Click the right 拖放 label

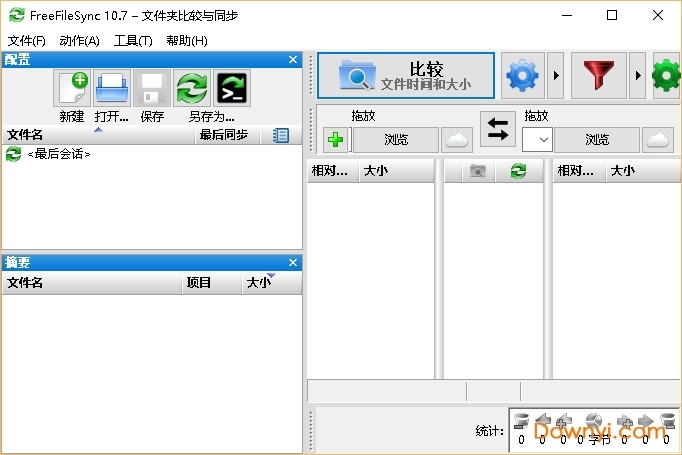point(536,116)
